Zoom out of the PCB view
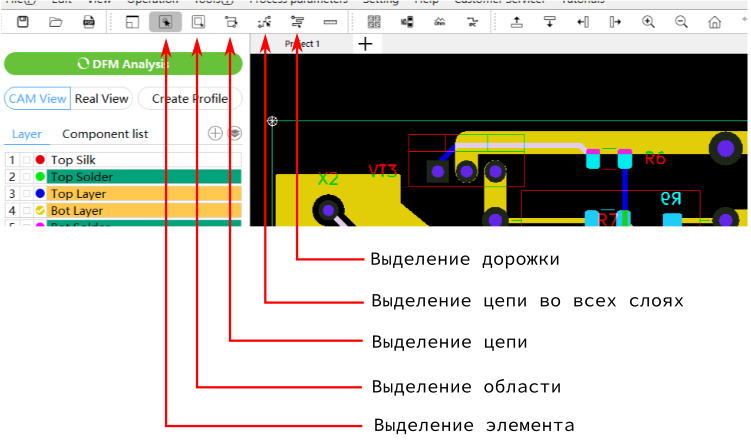This screenshot has width=751, height=444. click(x=681, y=21)
